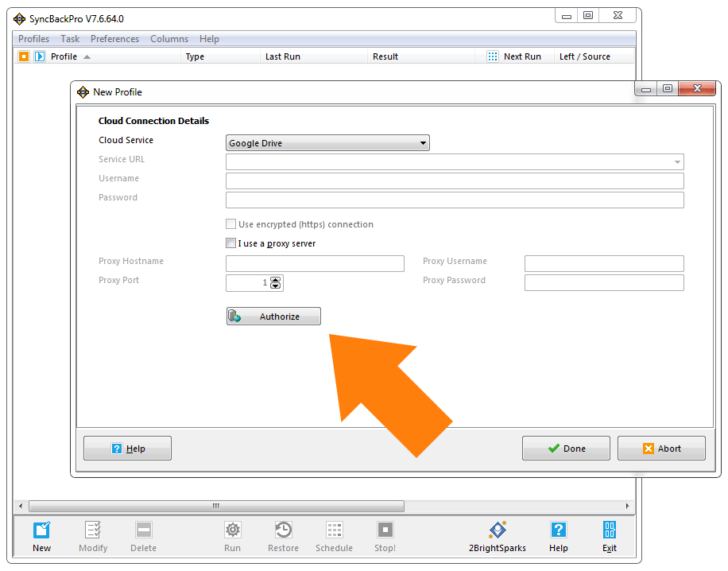
Task: Click the Done button
Action: click(566, 449)
